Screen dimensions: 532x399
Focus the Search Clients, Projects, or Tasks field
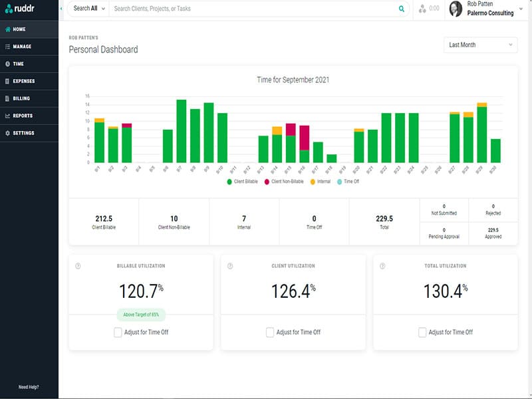[x=253, y=9]
